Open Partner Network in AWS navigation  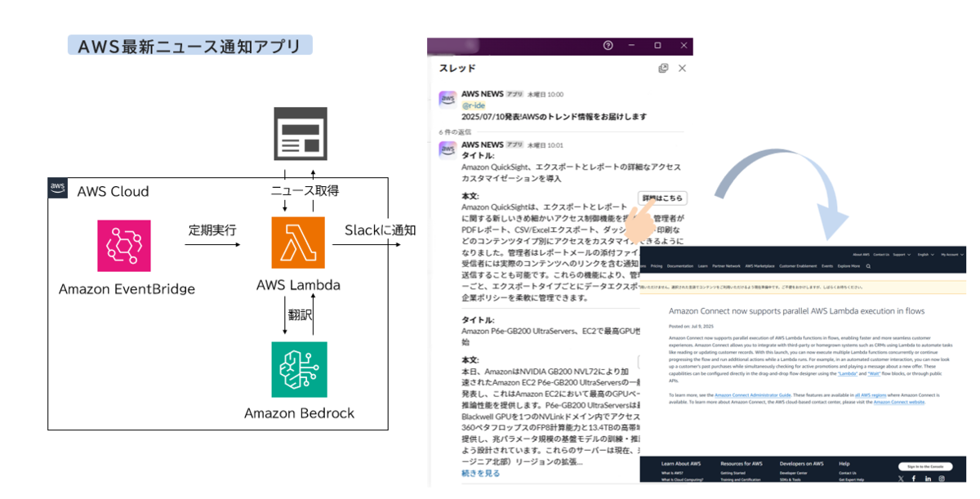726,266
